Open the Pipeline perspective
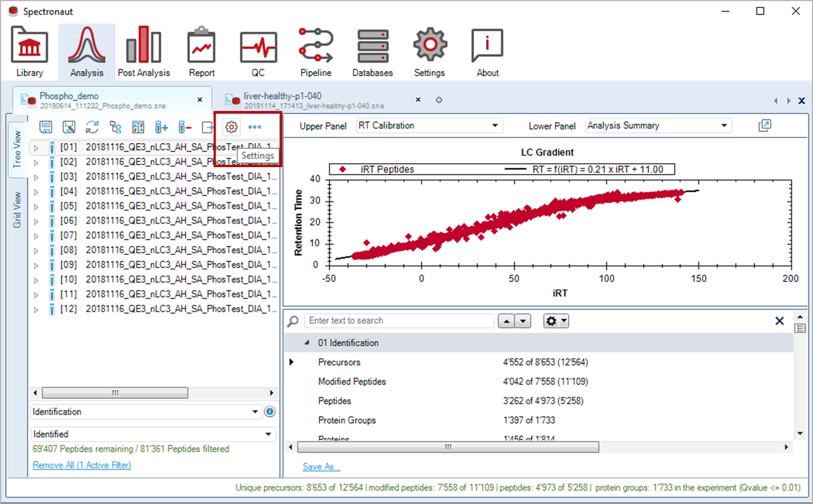 (x=316, y=52)
